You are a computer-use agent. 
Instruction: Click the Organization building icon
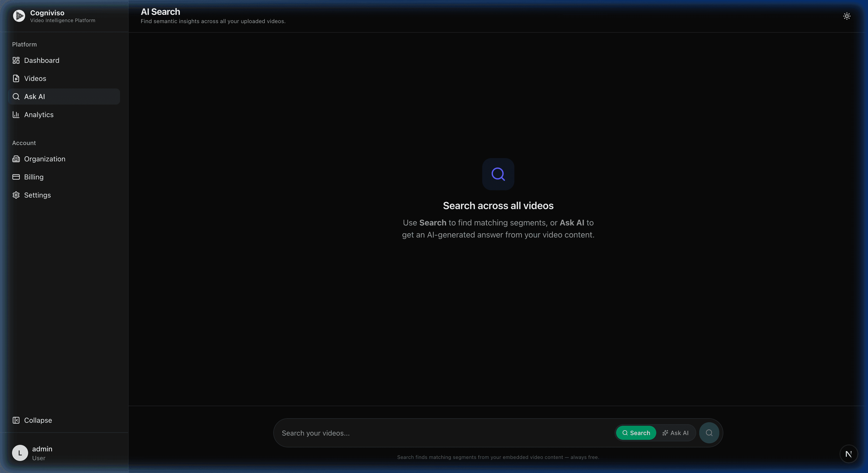point(16,159)
